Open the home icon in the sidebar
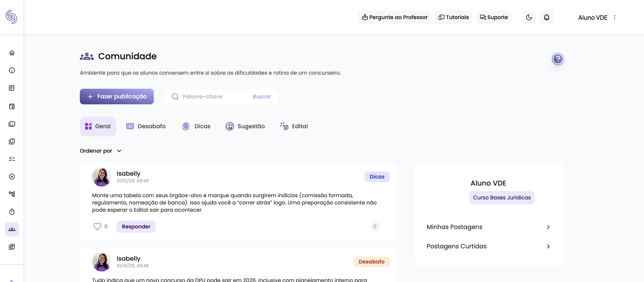This screenshot has width=644, height=282. pos(12,53)
